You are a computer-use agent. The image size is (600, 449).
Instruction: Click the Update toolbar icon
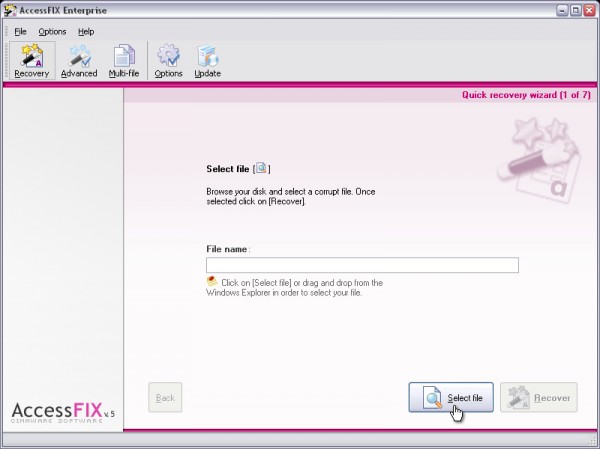pyautogui.click(x=207, y=61)
